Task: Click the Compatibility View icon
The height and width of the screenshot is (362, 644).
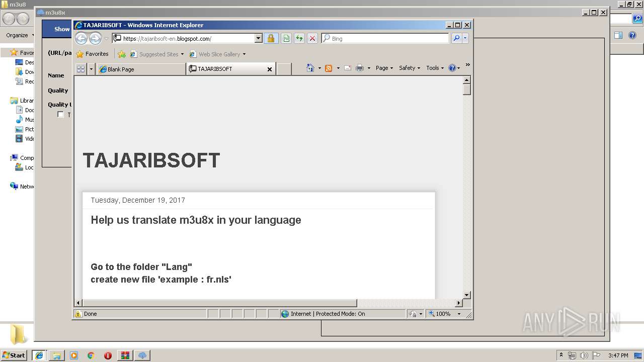Action: [286, 38]
